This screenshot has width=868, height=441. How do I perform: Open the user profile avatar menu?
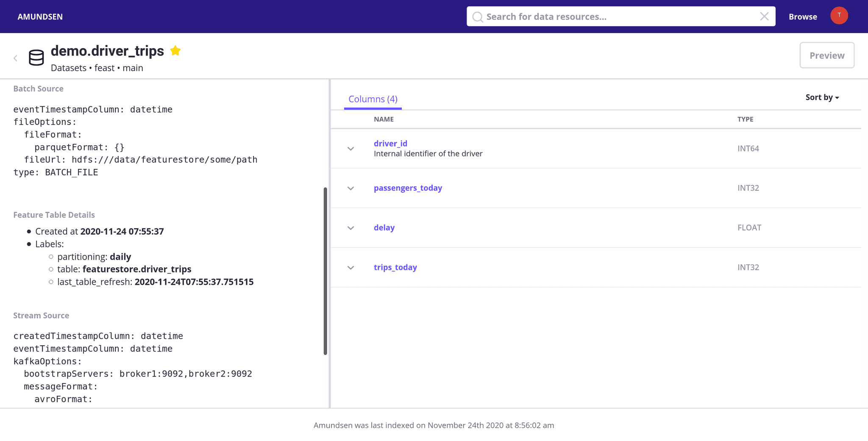pyautogui.click(x=839, y=16)
